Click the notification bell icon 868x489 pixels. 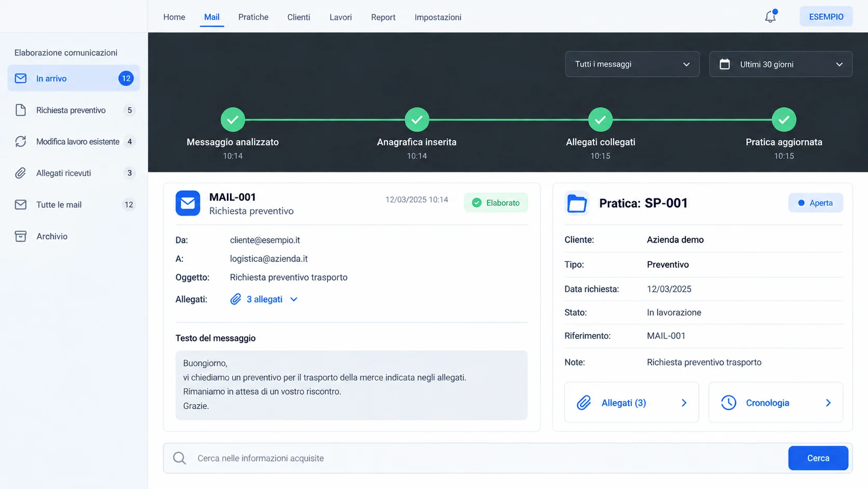770,17
